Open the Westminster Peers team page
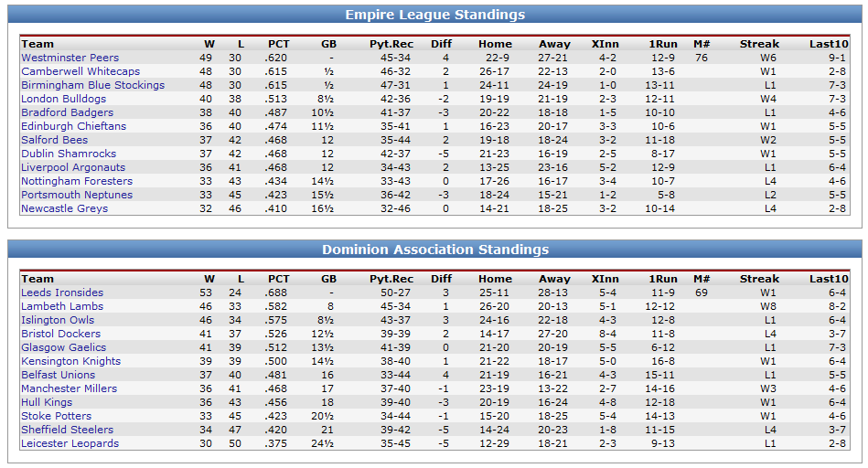This screenshot has height=468, width=868. click(x=70, y=58)
